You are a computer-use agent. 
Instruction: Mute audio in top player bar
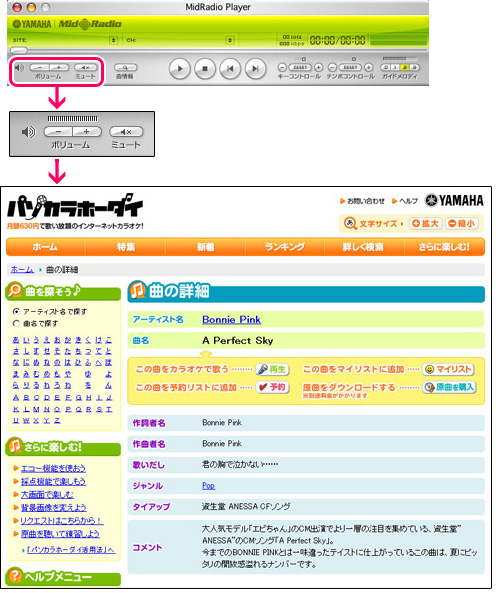86,68
